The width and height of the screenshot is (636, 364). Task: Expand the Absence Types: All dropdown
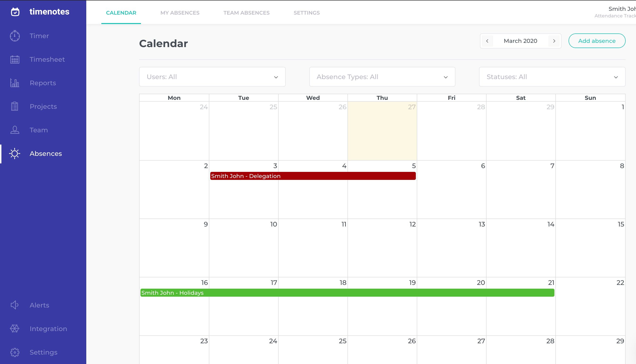point(382,77)
